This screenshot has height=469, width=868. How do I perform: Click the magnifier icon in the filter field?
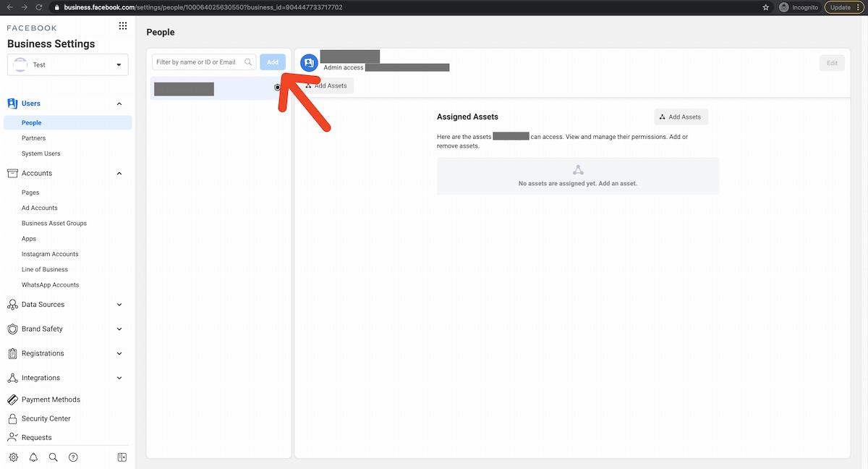[x=248, y=62]
